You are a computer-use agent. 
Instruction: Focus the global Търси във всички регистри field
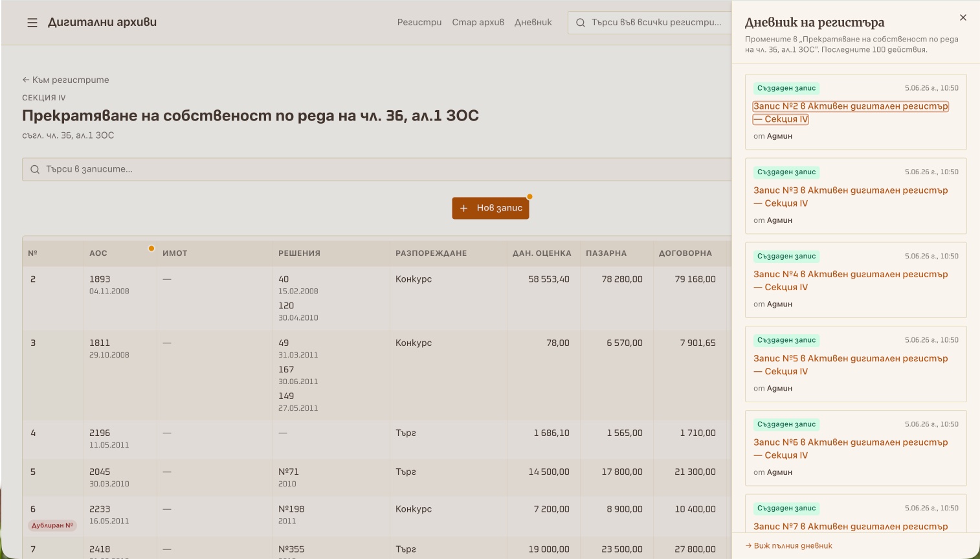(649, 23)
